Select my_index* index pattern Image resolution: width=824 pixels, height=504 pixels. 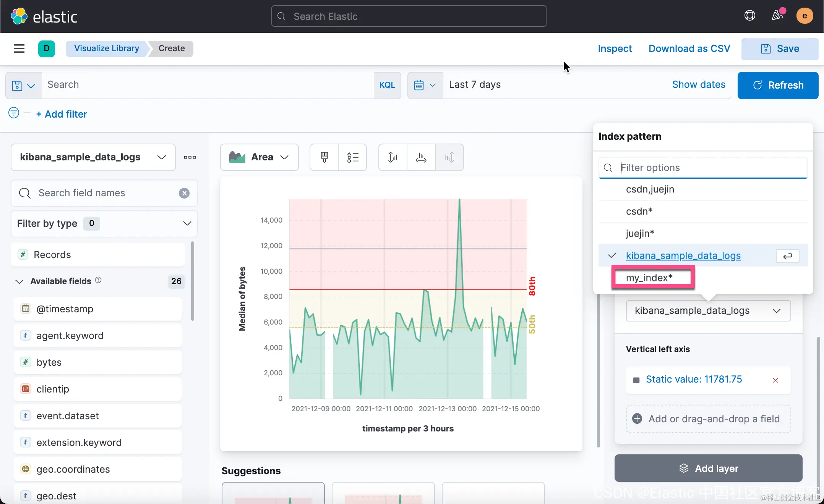(x=649, y=278)
